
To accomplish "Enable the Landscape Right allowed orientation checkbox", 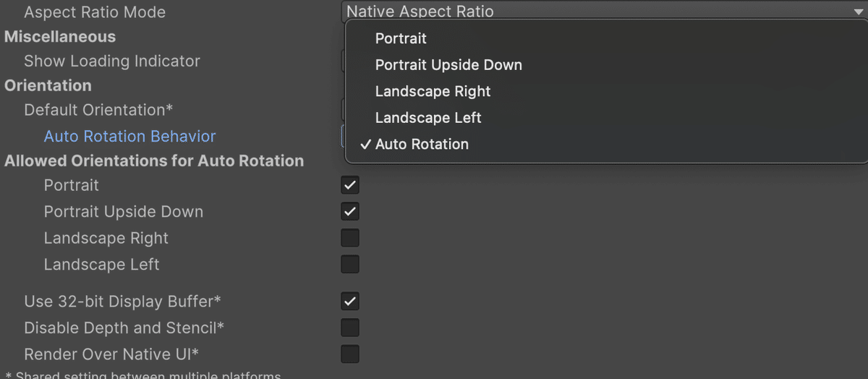I will [350, 238].
